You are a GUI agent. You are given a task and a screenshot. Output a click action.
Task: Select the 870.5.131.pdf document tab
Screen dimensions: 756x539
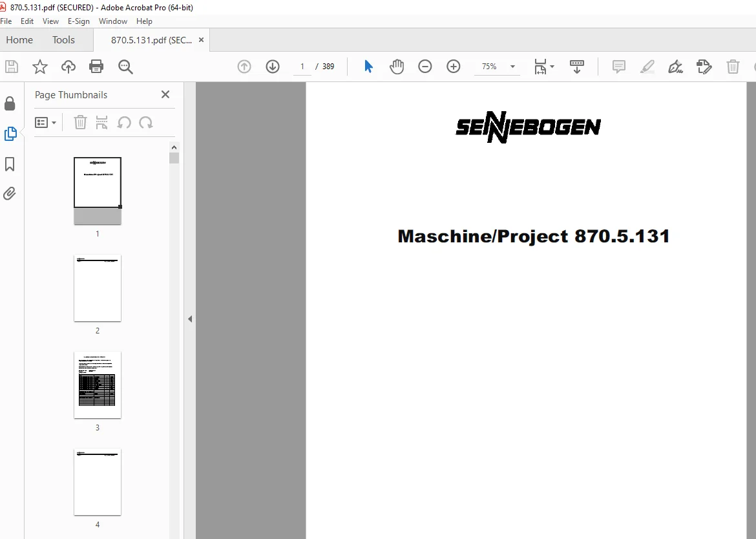tap(151, 40)
